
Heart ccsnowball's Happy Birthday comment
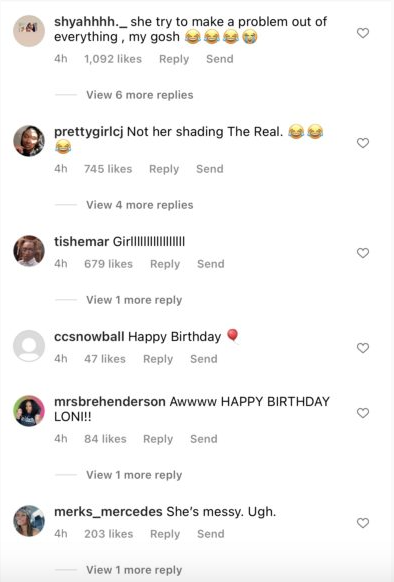coord(363,348)
